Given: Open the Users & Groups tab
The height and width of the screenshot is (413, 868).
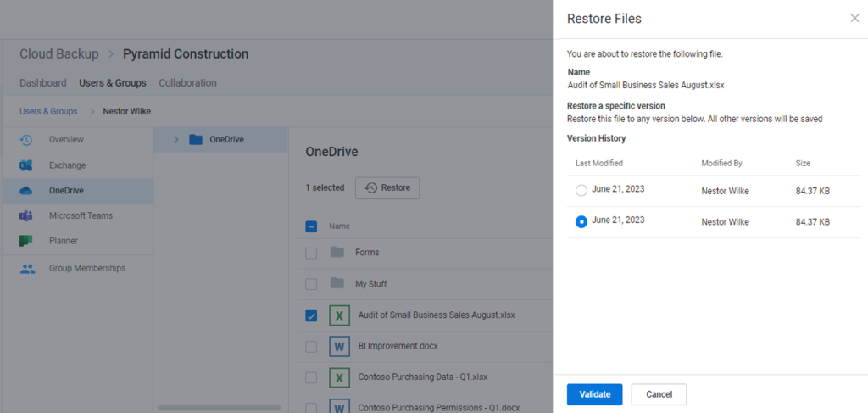Looking at the screenshot, I should point(113,82).
